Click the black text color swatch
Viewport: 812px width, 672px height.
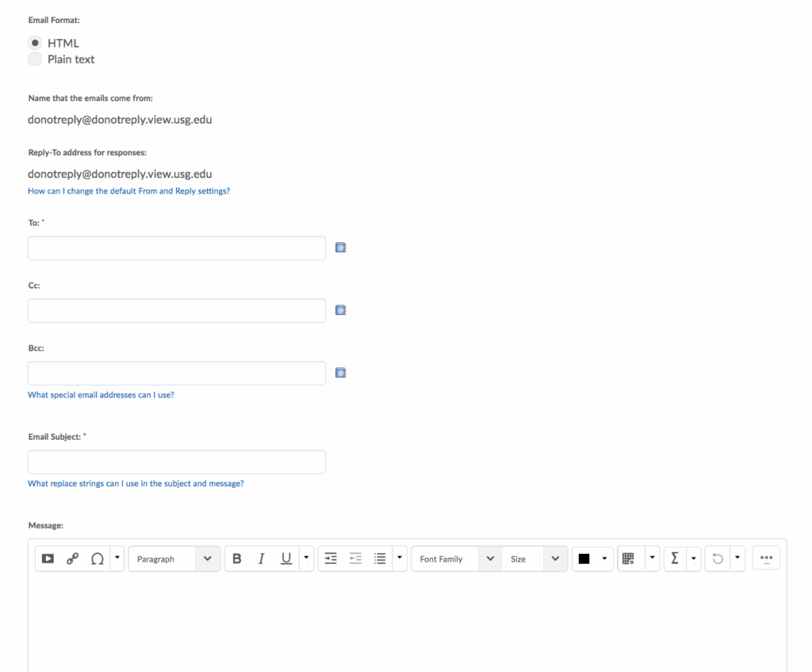tap(584, 559)
